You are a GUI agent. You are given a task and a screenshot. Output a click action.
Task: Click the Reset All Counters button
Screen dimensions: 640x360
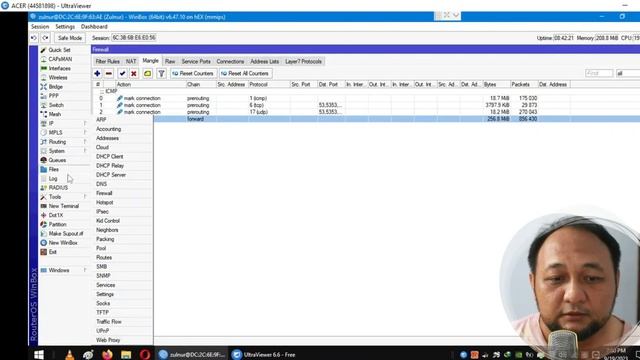(x=245, y=73)
